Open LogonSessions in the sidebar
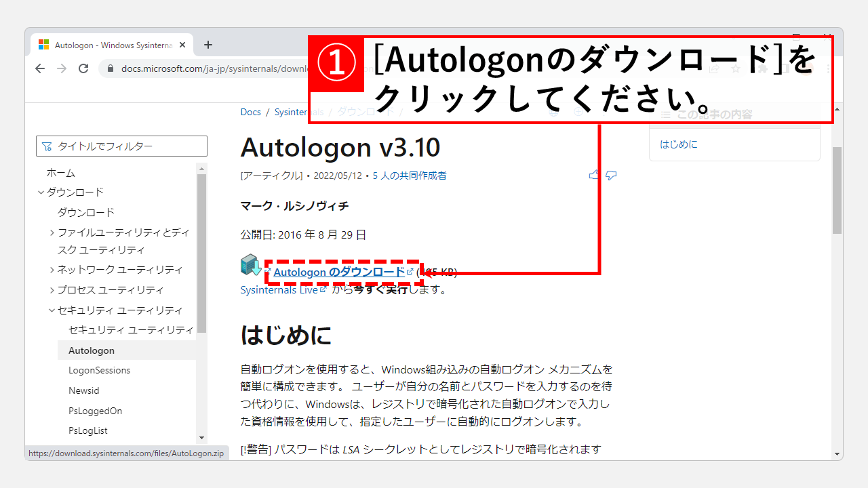 tap(99, 370)
